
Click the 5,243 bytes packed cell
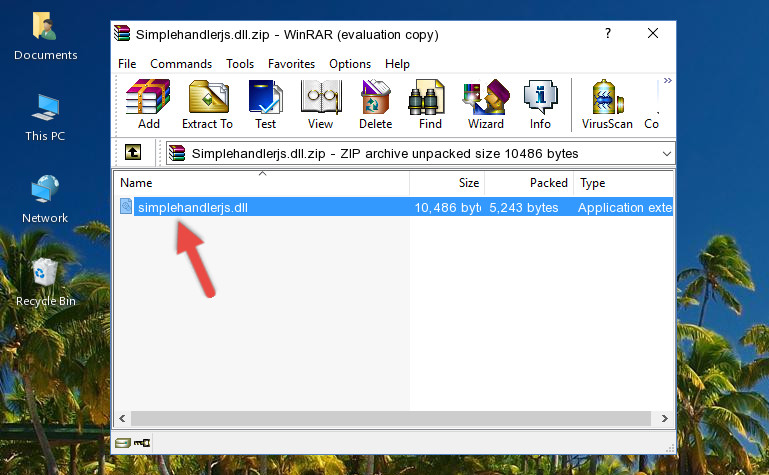pyautogui.click(x=524, y=207)
